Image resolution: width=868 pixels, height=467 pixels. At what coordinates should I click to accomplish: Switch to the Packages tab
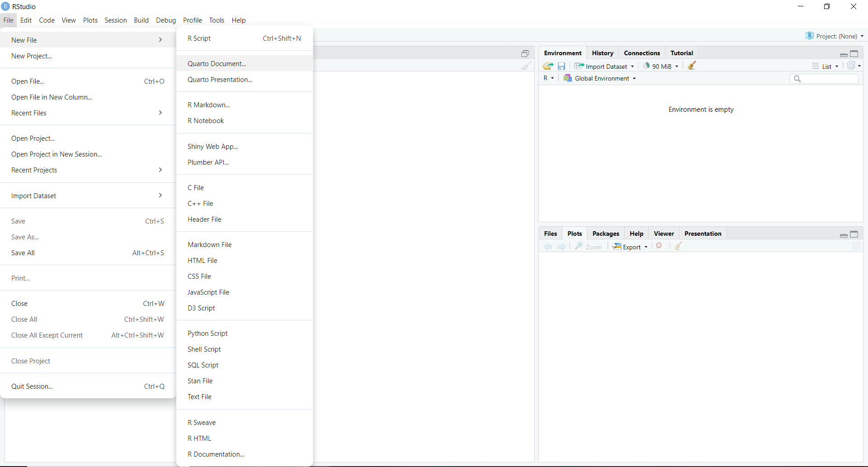pos(605,233)
